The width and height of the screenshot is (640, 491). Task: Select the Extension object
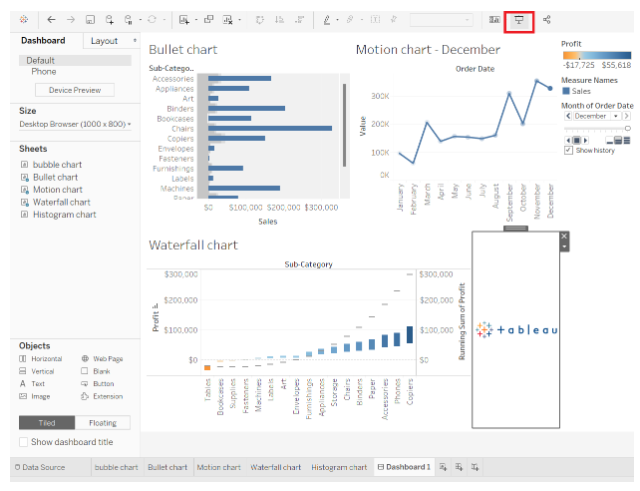tap(101, 396)
